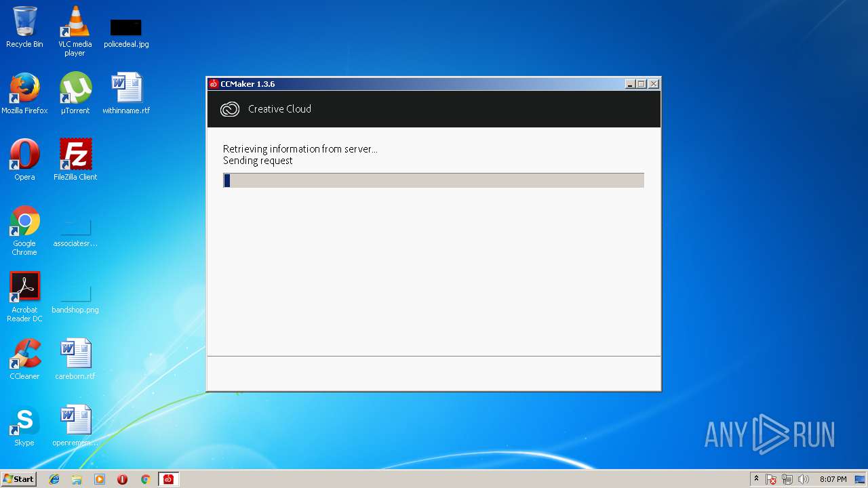Image resolution: width=868 pixels, height=488 pixels.
Task: Click the 8:07 PM clock
Action: 833,479
